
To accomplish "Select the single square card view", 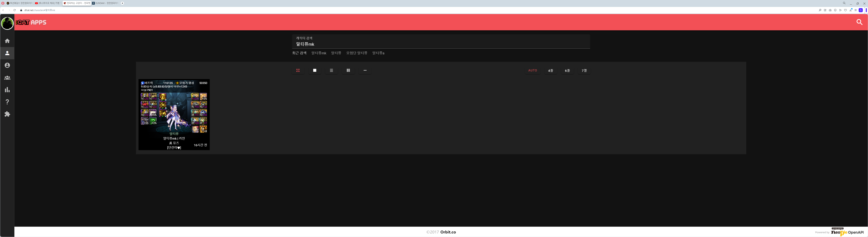I will (314, 70).
